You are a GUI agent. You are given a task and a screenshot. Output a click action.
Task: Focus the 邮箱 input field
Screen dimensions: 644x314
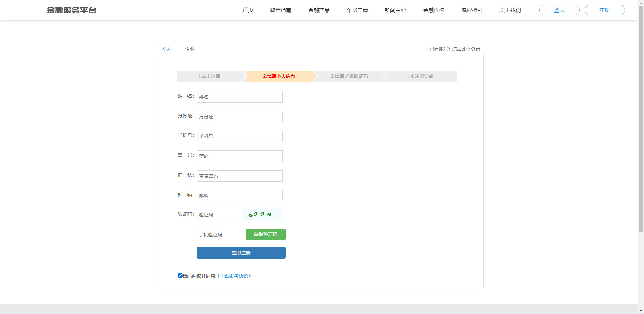[239, 196]
